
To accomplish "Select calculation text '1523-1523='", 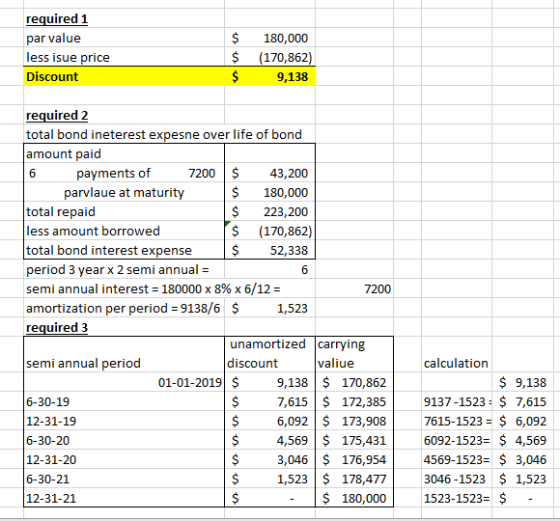I will (457, 498).
